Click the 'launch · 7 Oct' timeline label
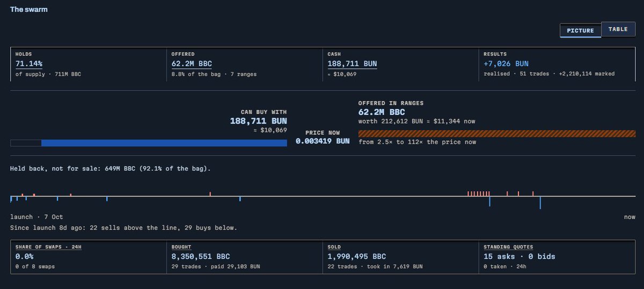 (36, 217)
